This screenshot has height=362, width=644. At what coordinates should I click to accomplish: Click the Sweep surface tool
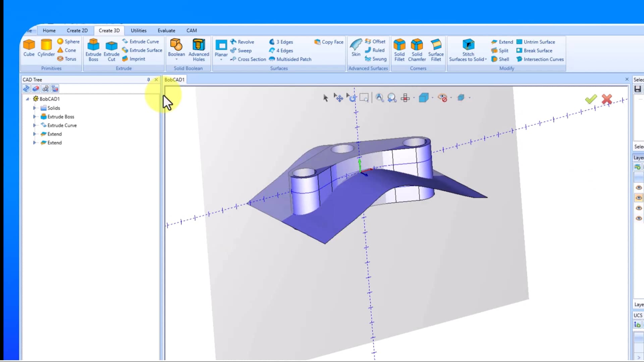coord(241,51)
